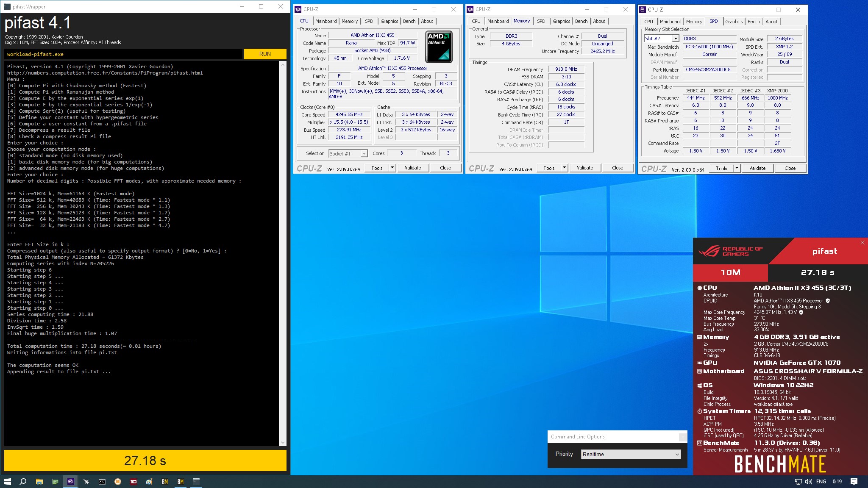Click Close in the Memory CPU-Z window
Screen dimensions: 868x488
pyautogui.click(x=618, y=168)
